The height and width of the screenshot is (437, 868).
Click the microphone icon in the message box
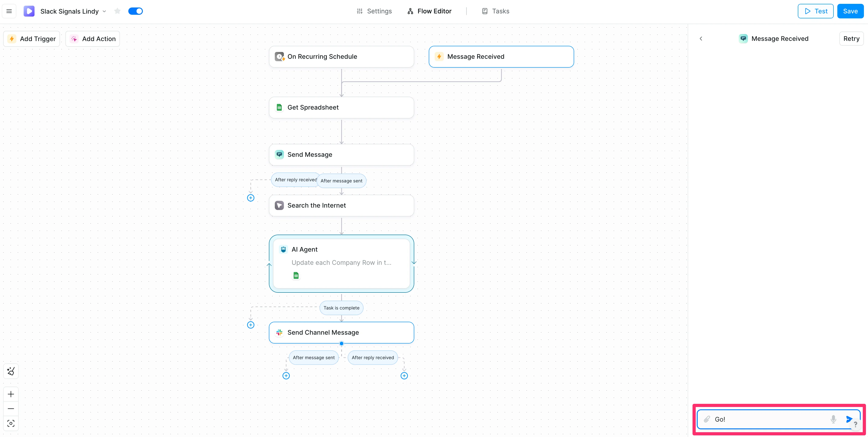(x=833, y=419)
